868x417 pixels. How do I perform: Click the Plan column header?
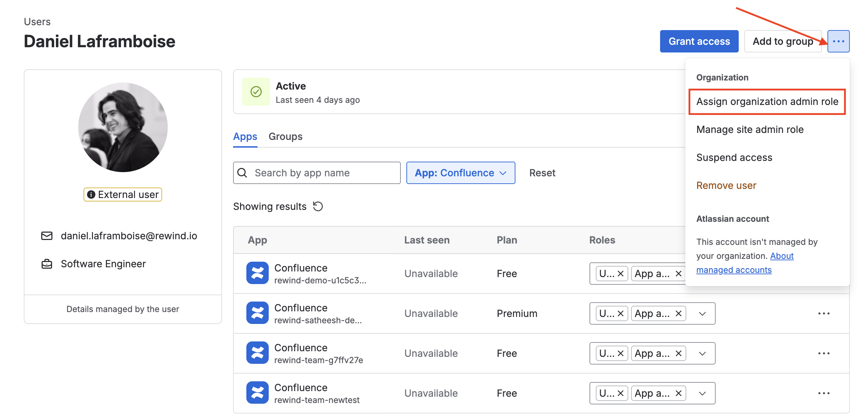pyautogui.click(x=507, y=240)
